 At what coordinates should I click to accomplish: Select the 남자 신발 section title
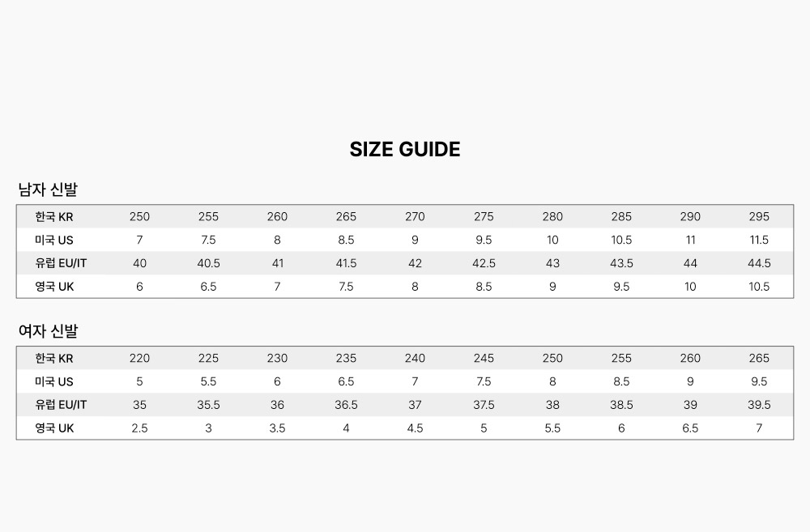[48, 190]
